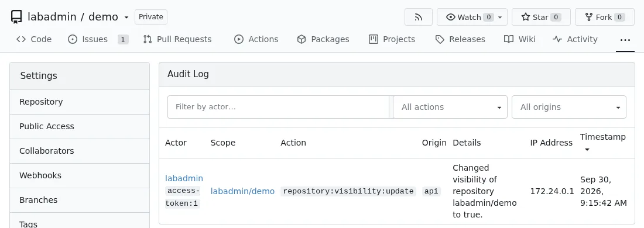Click the eye icon on the Watch button
The height and width of the screenshot is (228, 644).
[451, 17]
